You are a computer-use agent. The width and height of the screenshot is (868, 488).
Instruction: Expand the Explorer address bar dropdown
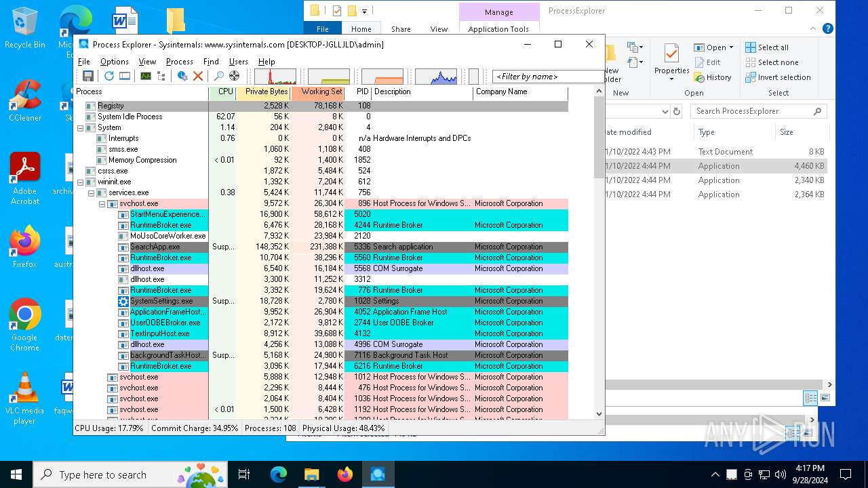pyautogui.click(x=665, y=111)
